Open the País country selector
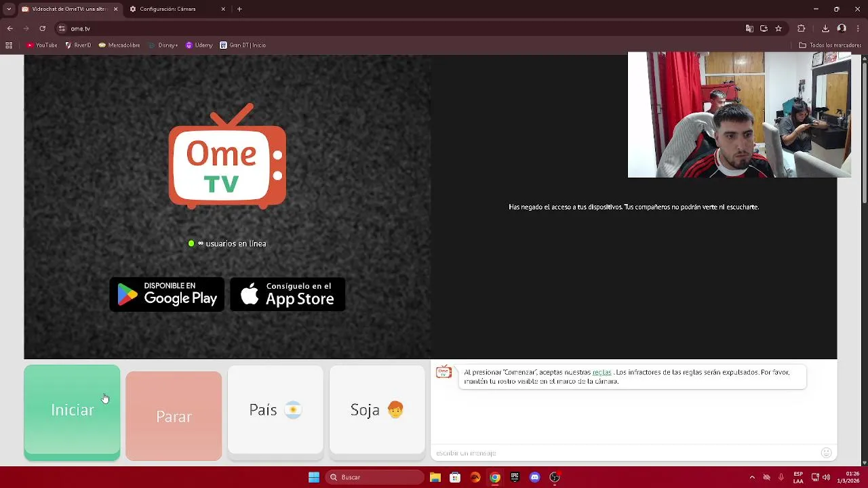This screenshot has height=488, width=868. click(275, 409)
